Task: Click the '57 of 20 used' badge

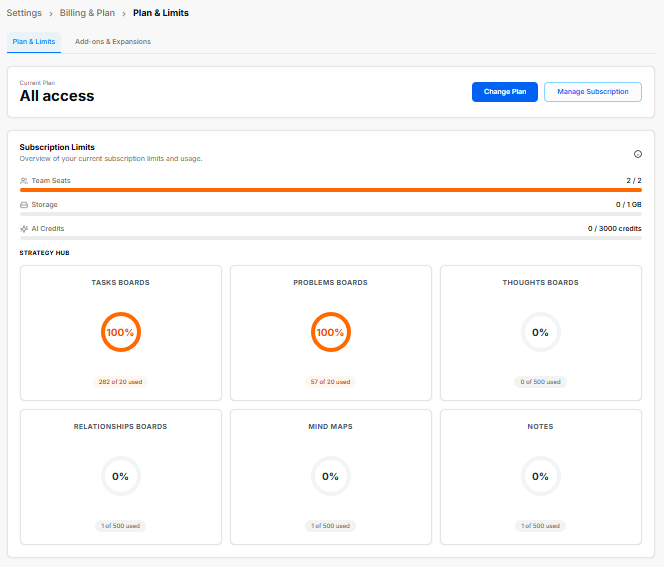Action: pyautogui.click(x=330, y=382)
